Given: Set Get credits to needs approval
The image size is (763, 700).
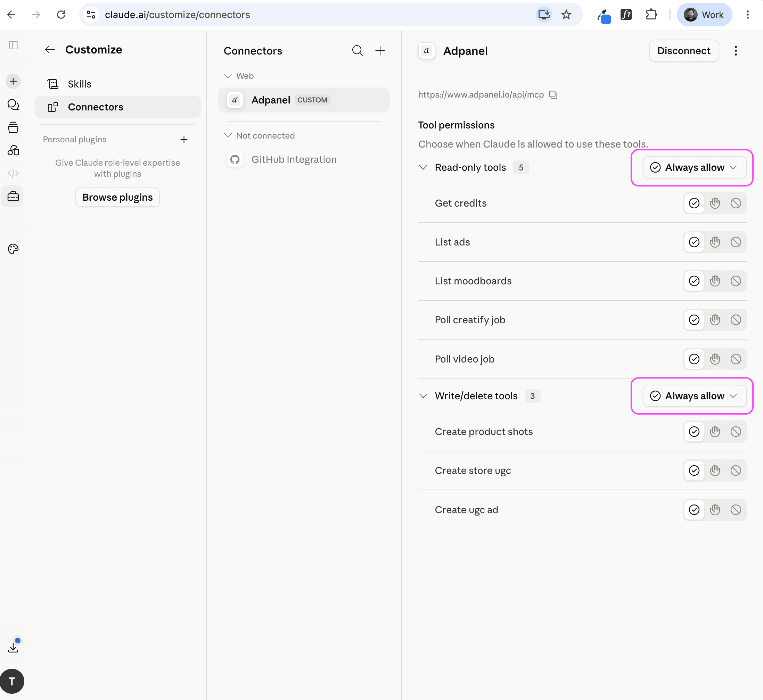Looking at the screenshot, I should pyautogui.click(x=715, y=203).
